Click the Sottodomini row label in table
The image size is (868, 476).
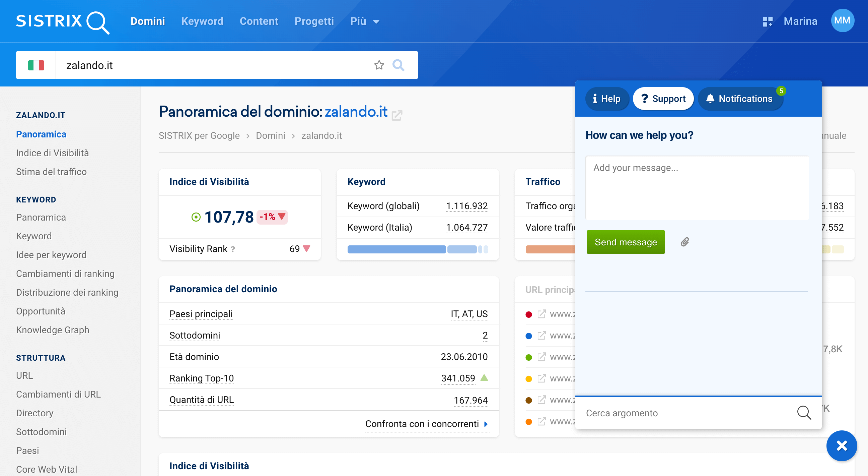coord(195,335)
